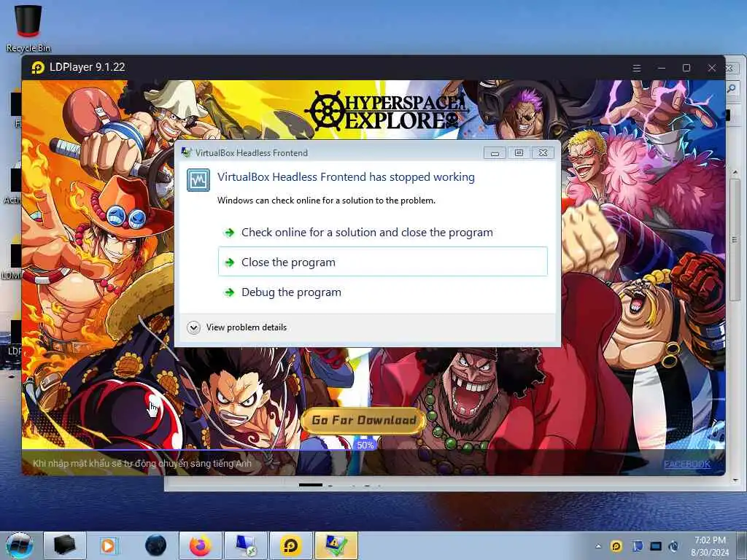This screenshot has height=560, width=747.
Task: Select Close the program option
Action: (x=383, y=262)
